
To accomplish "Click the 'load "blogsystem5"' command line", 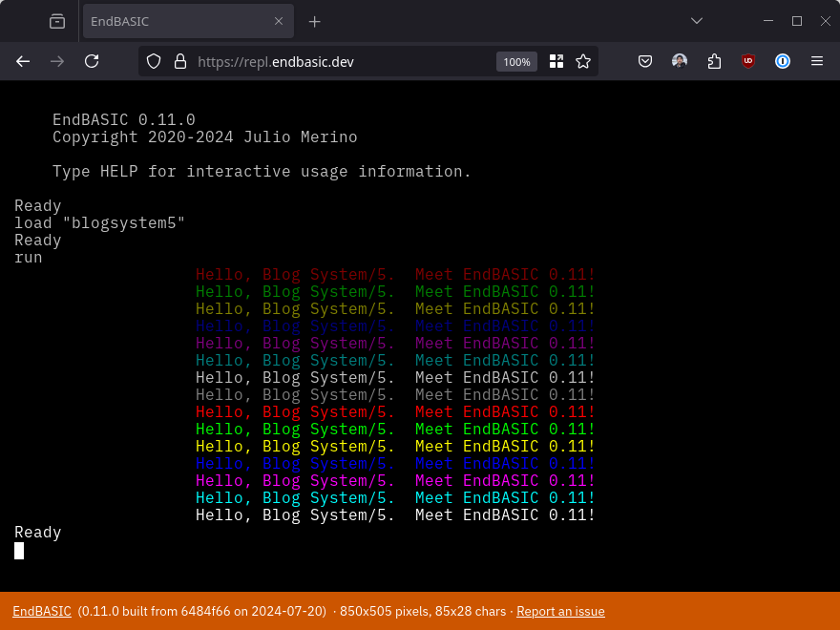I will (99, 222).
